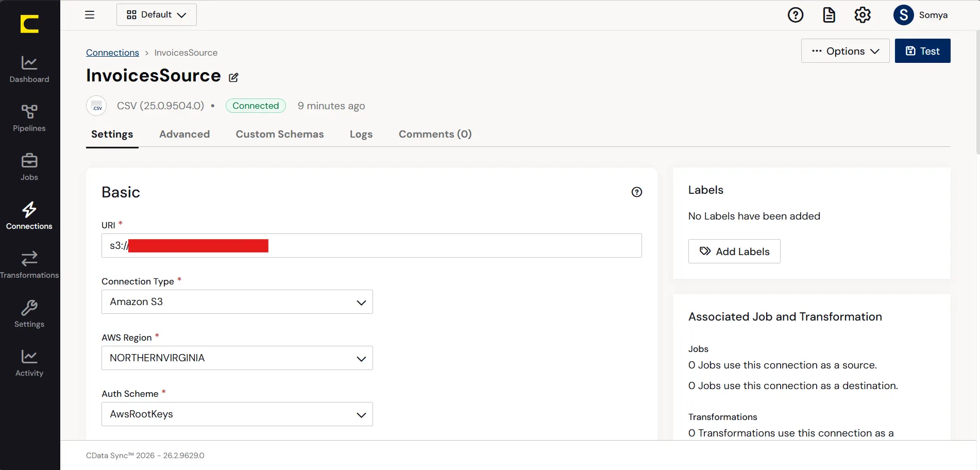Show help for the Basic section
This screenshot has height=470, width=980.
coord(637,192)
